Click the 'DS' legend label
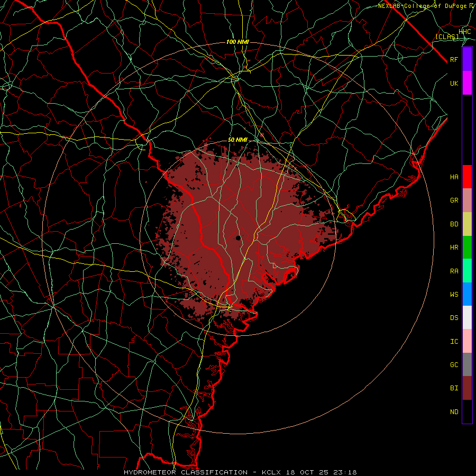The width and height of the screenshot is (476, 476). point(454,318)
